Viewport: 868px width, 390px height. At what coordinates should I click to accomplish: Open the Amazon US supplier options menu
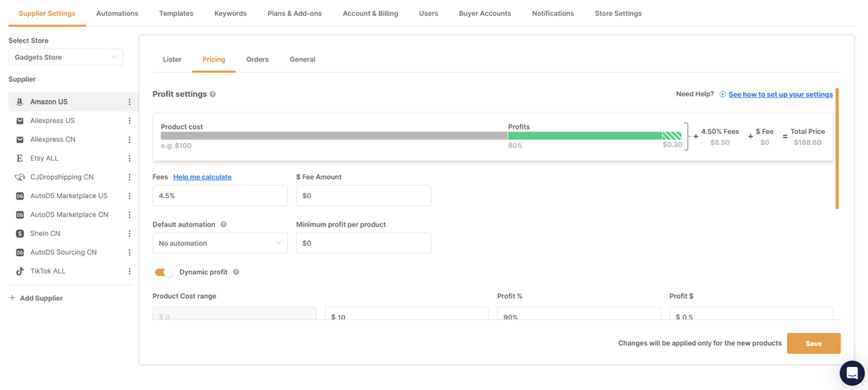[129, 102]
